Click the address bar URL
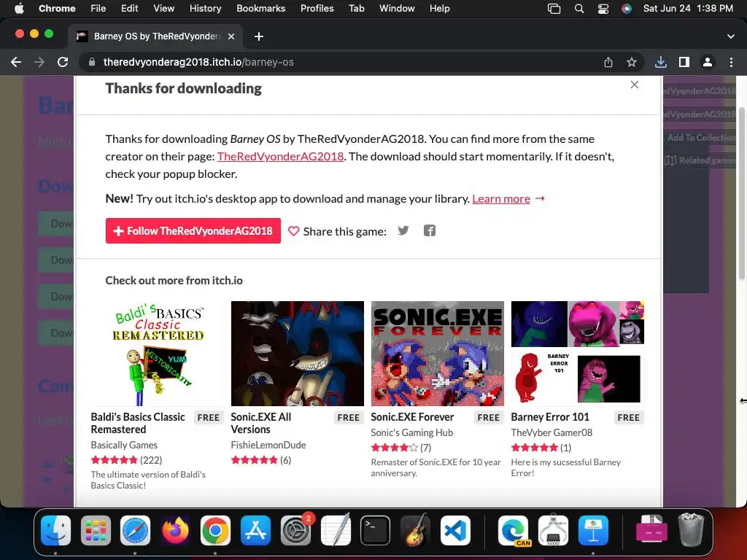747x560 pixels. [198, 62]
